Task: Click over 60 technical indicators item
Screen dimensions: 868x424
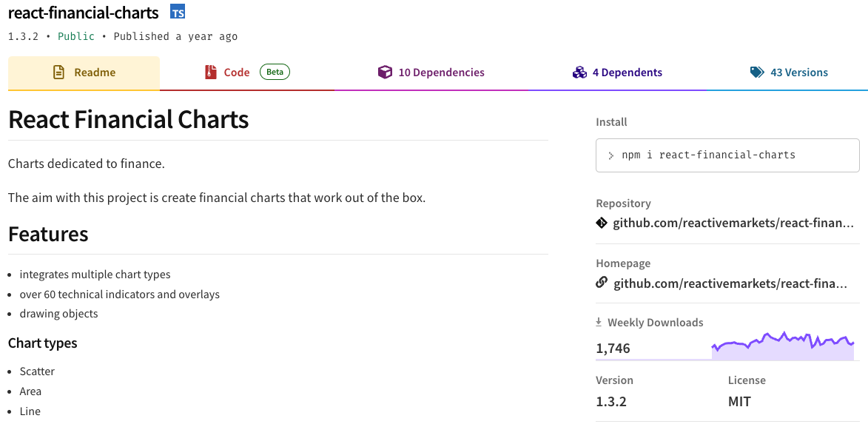Action: [120, 295]
